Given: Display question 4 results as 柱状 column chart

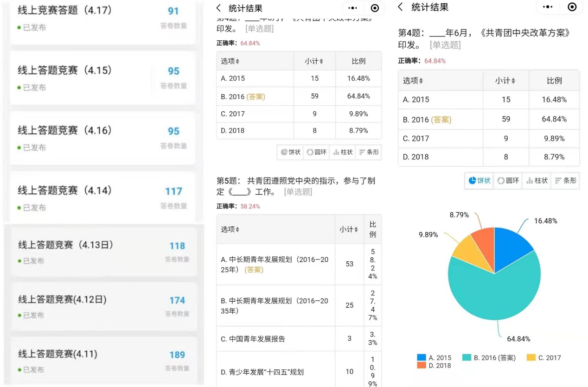Looking at the screenshot, I should pyautogui.click(x=342, y=152).
